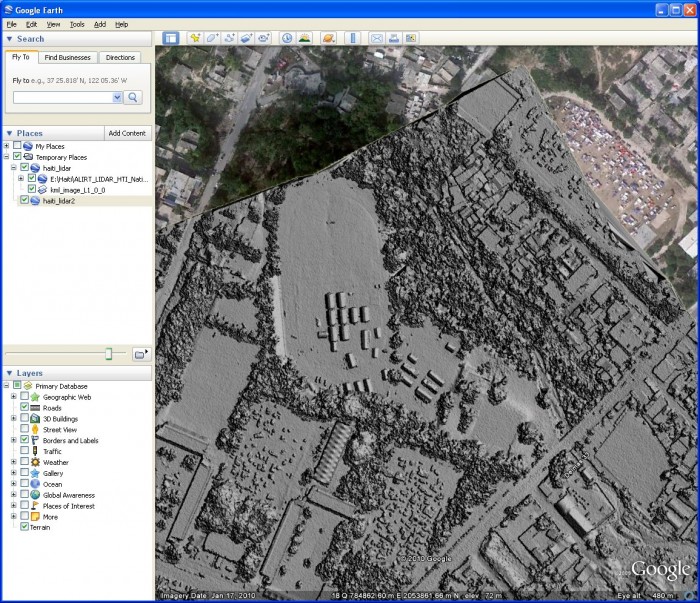Uncheck the Terrain checkbox

pos(25,527)
